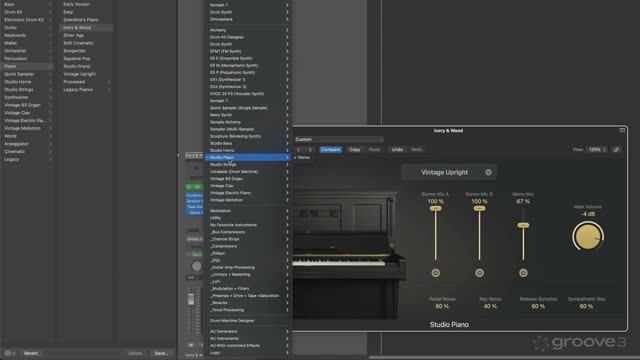Click the Ivory & Wood instrument slot
The width and height of the screenshot is (640, 360).
pos(194,155)
